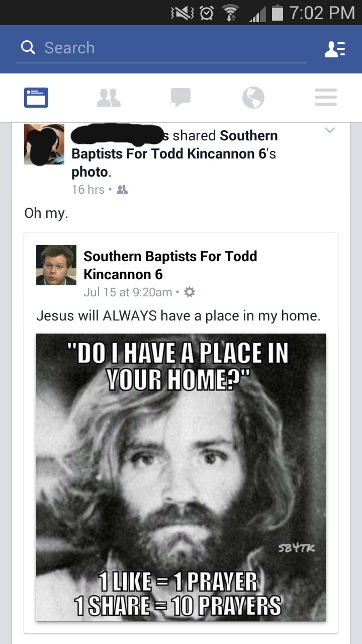Image resolution: width=362 pixels, height=644 pixels.
Task: Open the Notifications globe tab
Action: (253, 98)
